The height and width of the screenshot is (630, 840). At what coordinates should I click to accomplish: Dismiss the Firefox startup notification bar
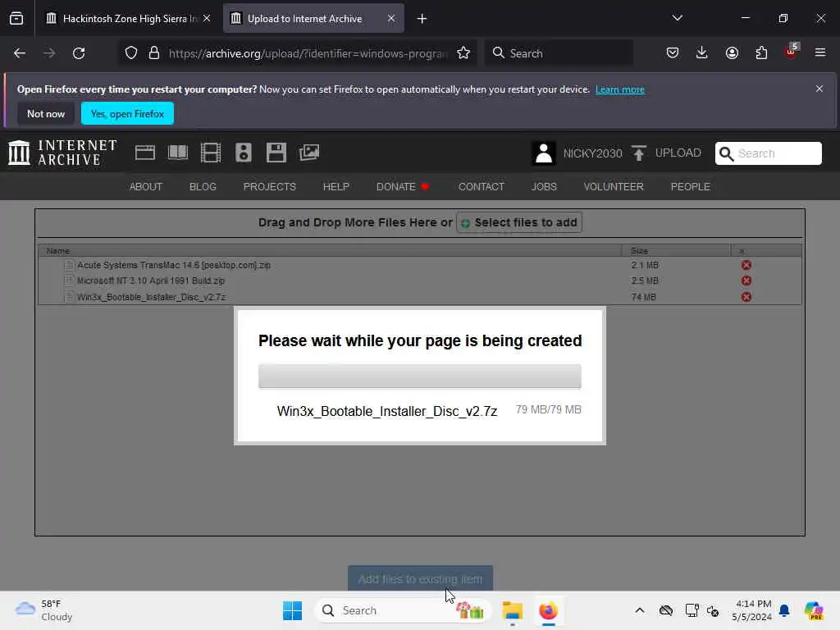pyautogui.click(x=819, y=89)
